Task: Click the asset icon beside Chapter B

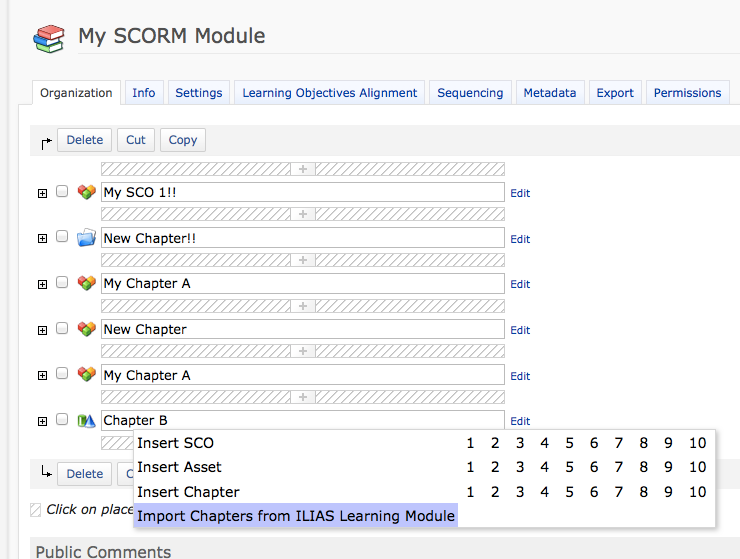Action: tap(86, 420)
